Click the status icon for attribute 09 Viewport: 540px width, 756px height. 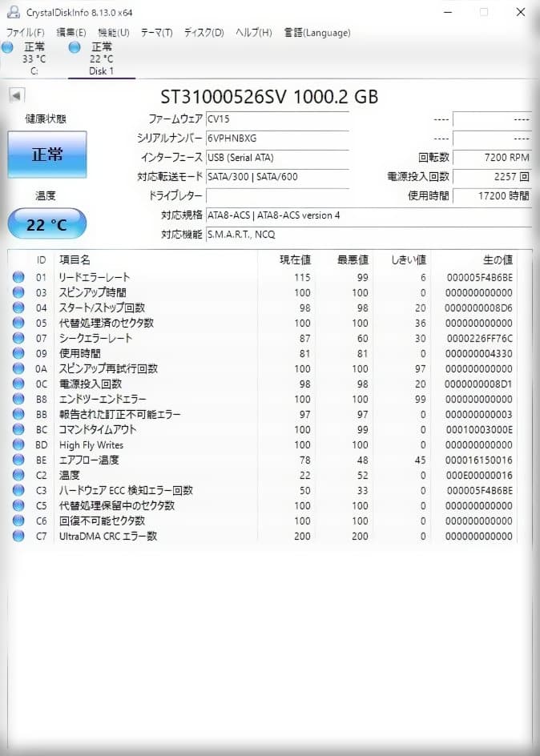coord(18,353)
